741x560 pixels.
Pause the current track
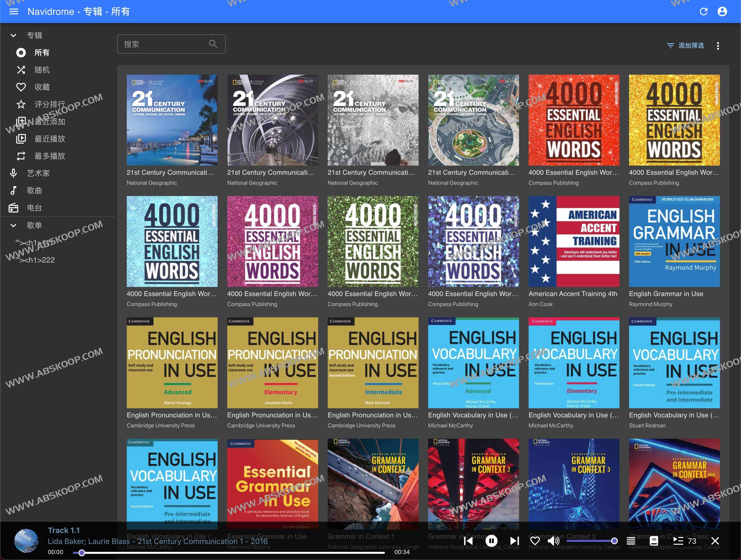click(491, 541)
